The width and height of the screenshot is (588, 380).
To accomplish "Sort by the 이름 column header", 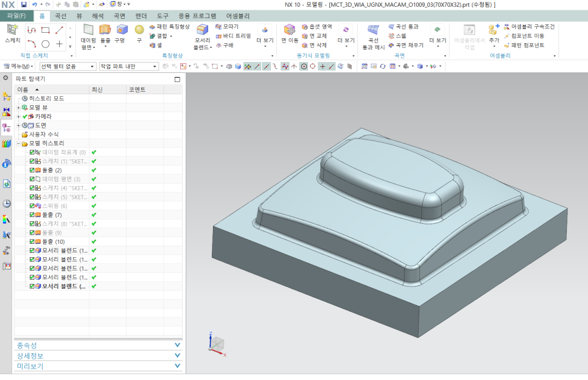I will point(52,89).
